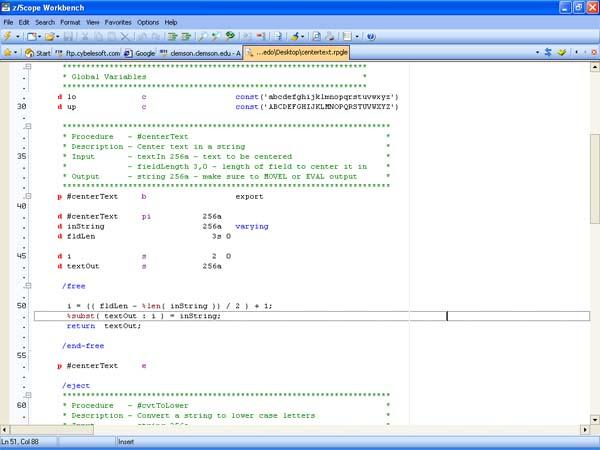
Task: Click the second green outdent icon
Action: coord(186,36)
